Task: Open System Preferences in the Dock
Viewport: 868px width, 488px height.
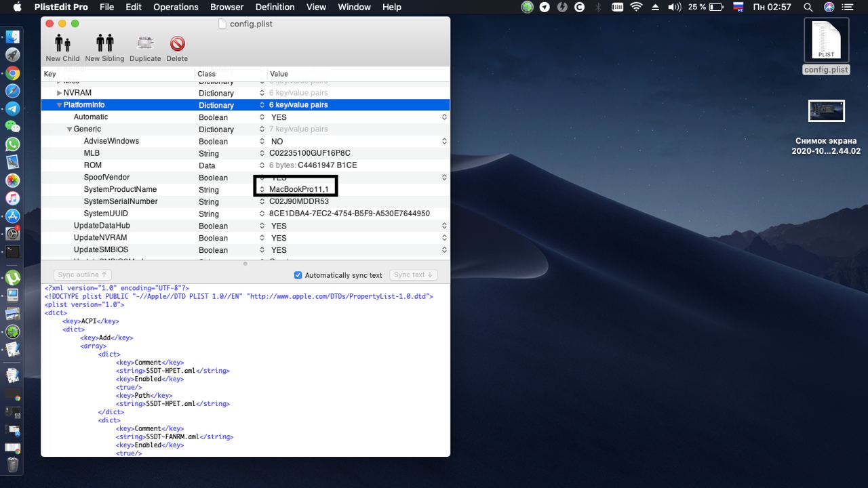Action: tap(12, 234)
